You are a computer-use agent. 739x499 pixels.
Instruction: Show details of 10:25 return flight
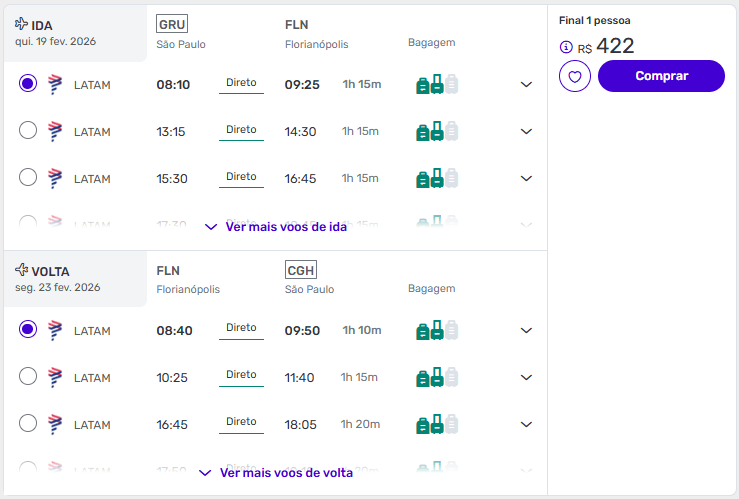(527, 377)
